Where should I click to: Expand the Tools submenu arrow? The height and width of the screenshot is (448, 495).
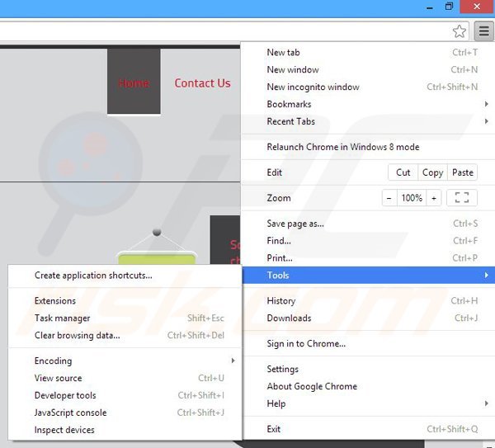(x=487, y=275)
